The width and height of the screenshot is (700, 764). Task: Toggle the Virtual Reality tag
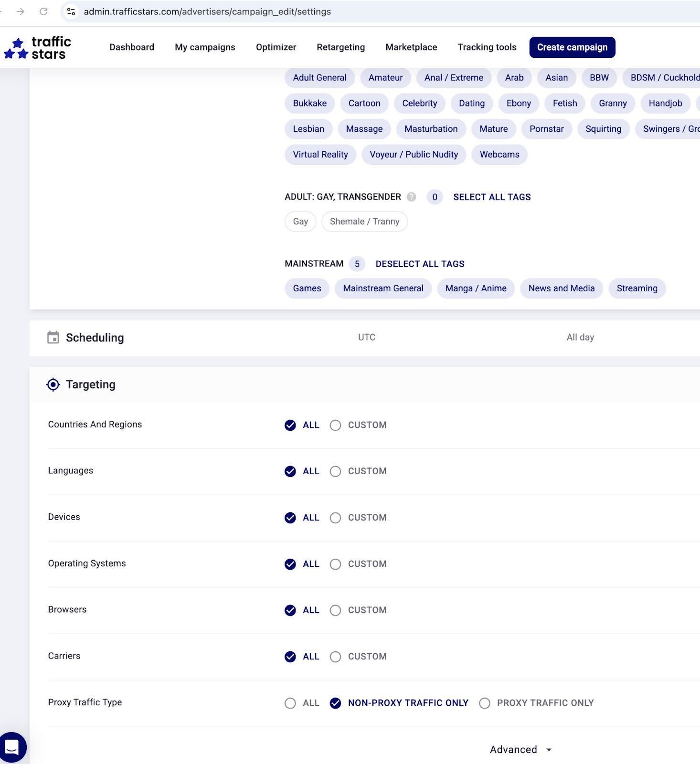320,155
